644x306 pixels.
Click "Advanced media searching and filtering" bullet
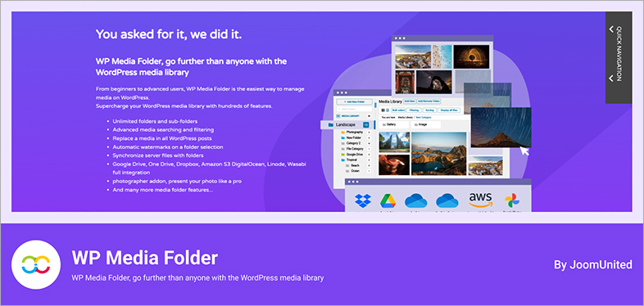click(163, 130)
